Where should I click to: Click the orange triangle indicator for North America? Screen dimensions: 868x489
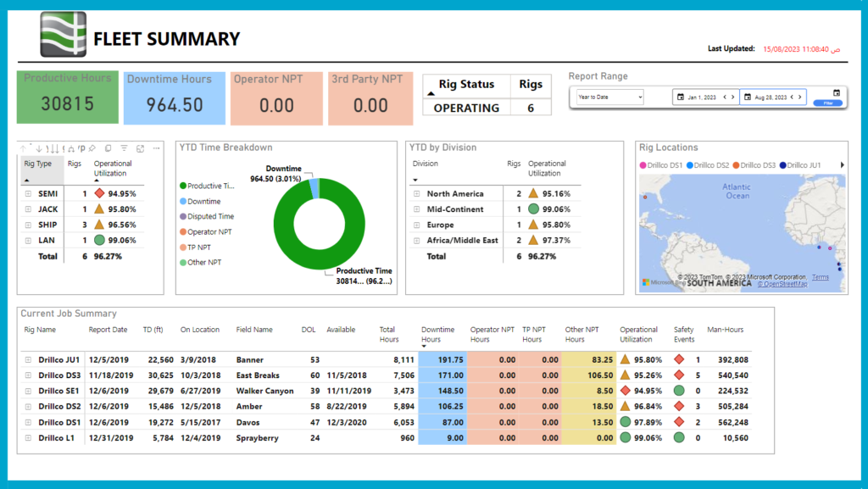pos(533,193)
